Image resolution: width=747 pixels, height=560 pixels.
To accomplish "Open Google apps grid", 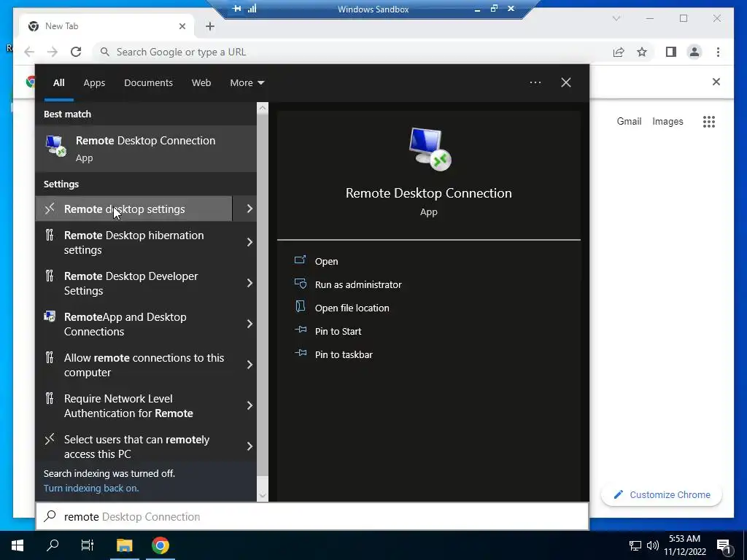I will click(x=709, y=122).
